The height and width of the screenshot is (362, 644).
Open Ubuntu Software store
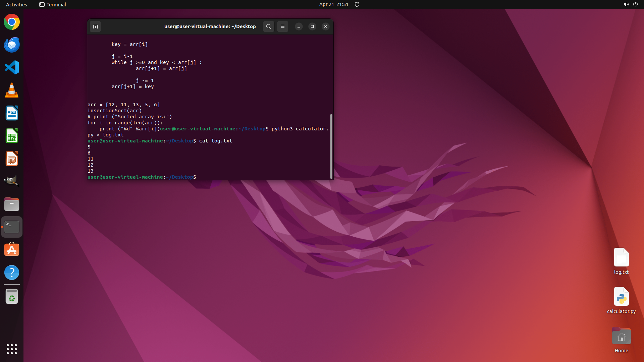(x=12, y=250)
